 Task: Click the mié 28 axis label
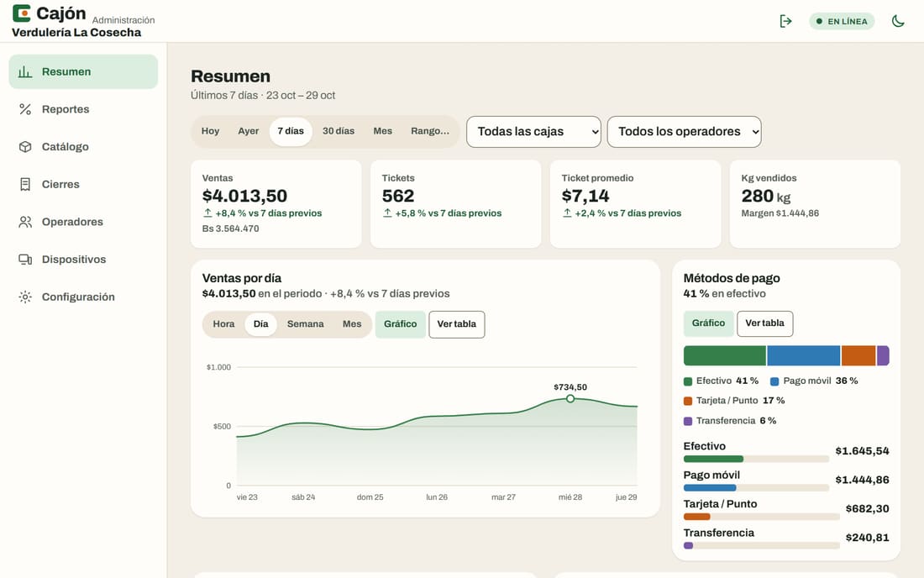click(570, 497)
